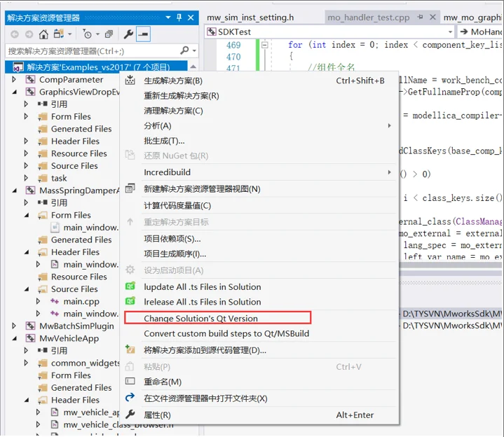Pin the mo_handler_test.cpp tab
Image resolution: width=504 pixels, height=437 pixels.
[x=420, y=17]
